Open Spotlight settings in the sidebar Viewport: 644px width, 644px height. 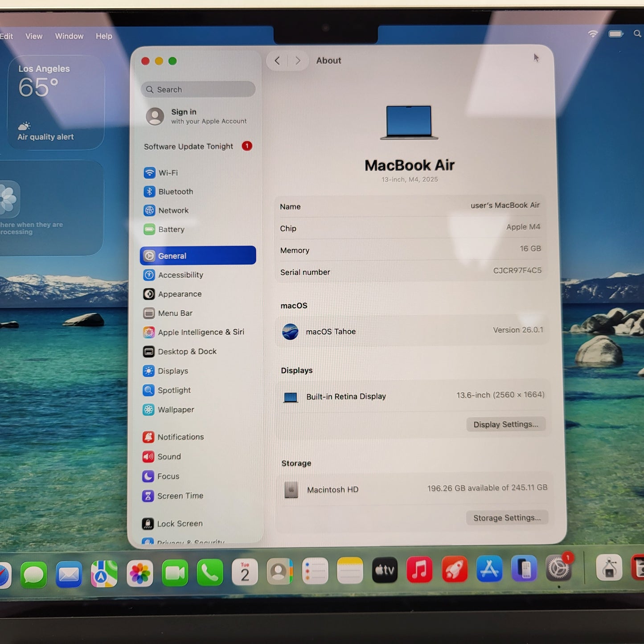(x=174, y=390)
